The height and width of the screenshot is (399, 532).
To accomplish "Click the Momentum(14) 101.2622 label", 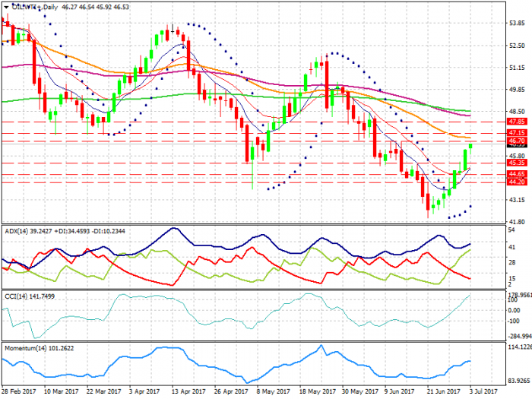I will coord(39,348).
